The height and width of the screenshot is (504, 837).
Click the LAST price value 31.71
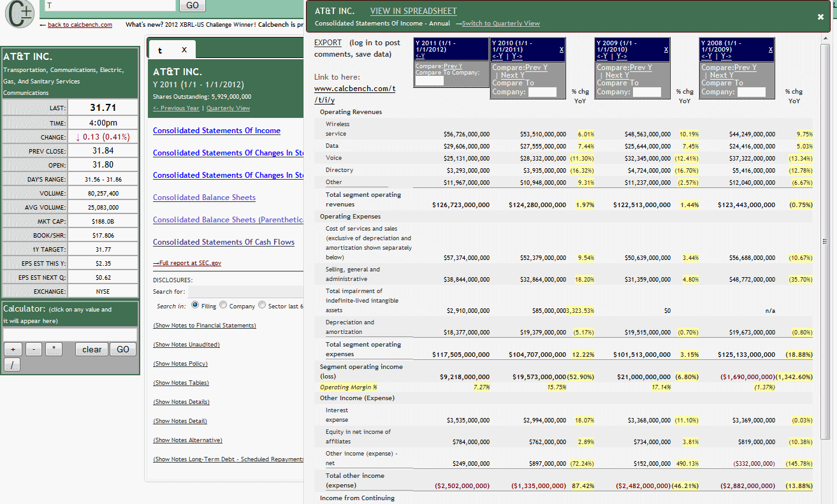[x=103, y=108]
